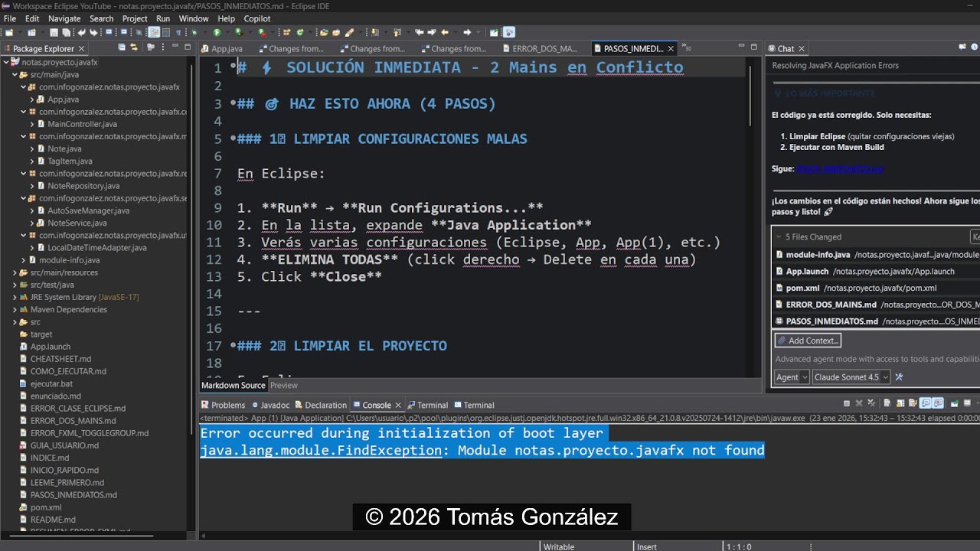Open module-info.java in Files Changed list
The height and width of the screenshot is (551, 980).
coord(877,254)
